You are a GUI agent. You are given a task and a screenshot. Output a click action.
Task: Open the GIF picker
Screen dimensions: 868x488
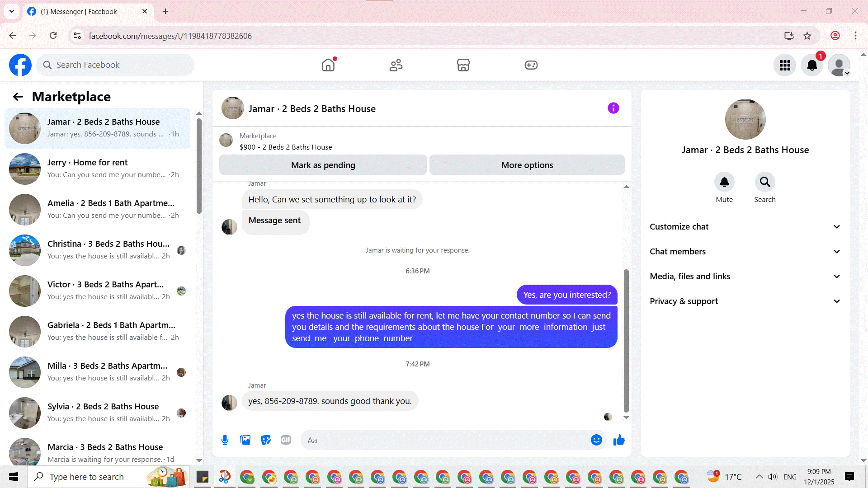(x=286, y=440)
